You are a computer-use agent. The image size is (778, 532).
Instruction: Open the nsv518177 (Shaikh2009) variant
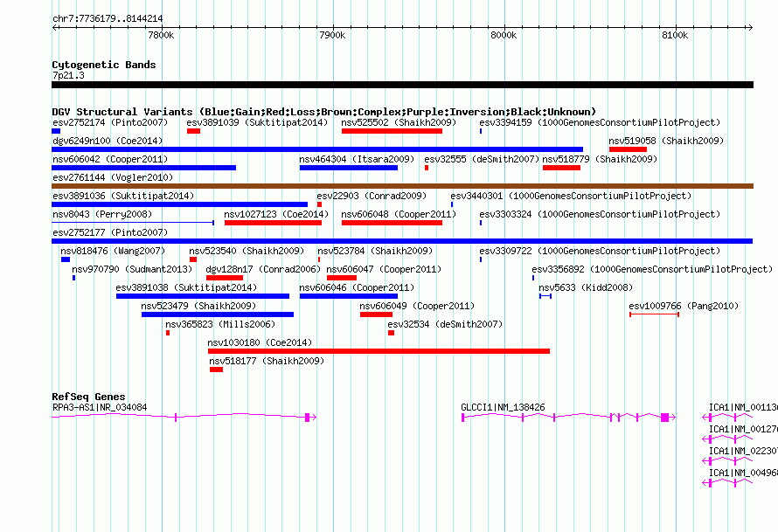click(x=216, y=370)
